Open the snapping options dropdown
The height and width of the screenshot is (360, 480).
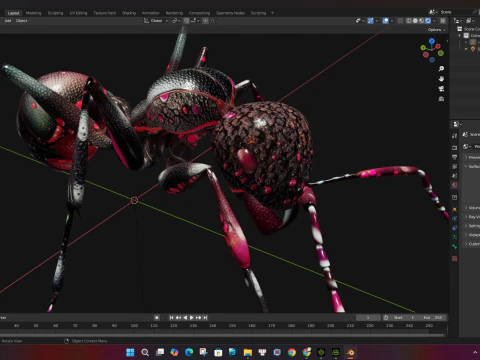coord(195,21)
